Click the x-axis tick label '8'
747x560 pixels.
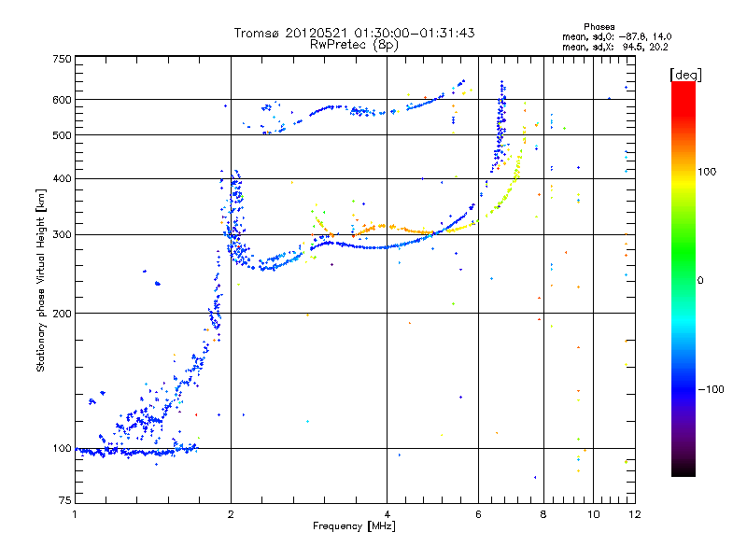543,514
